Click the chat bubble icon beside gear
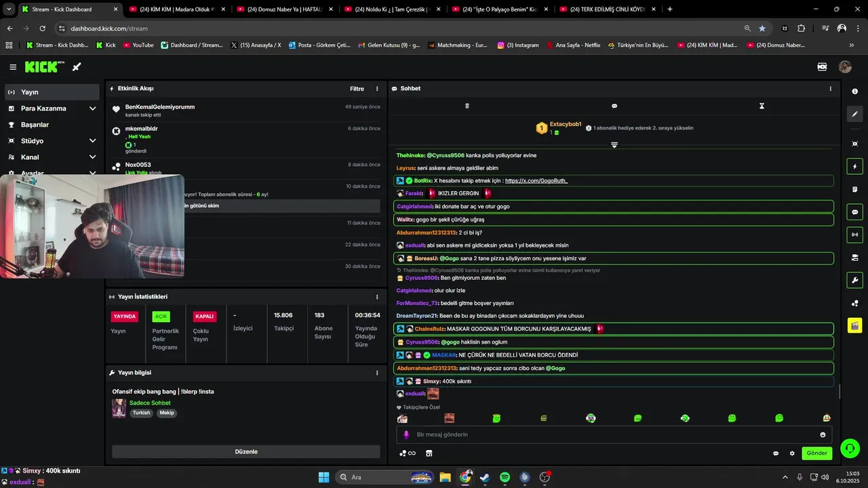Image resolution: width=868 pixels, height=488 pixels. [x=776, y=453]
